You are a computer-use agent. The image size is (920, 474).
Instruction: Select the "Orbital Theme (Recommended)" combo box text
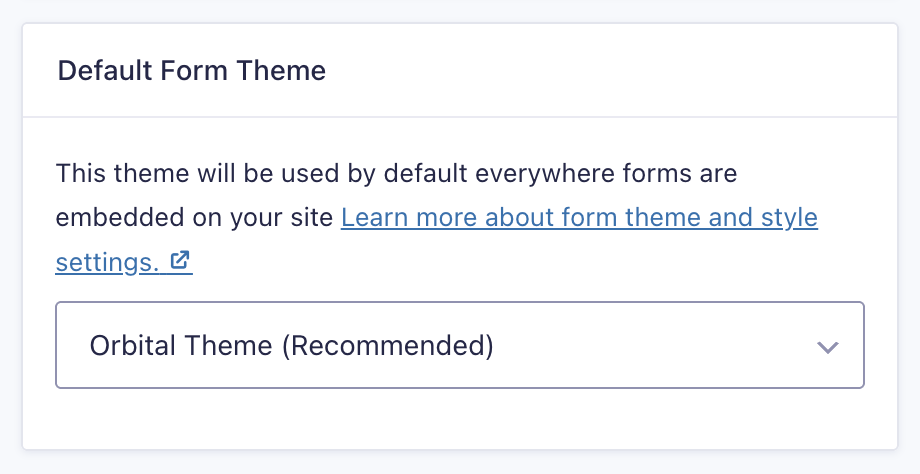291,346
